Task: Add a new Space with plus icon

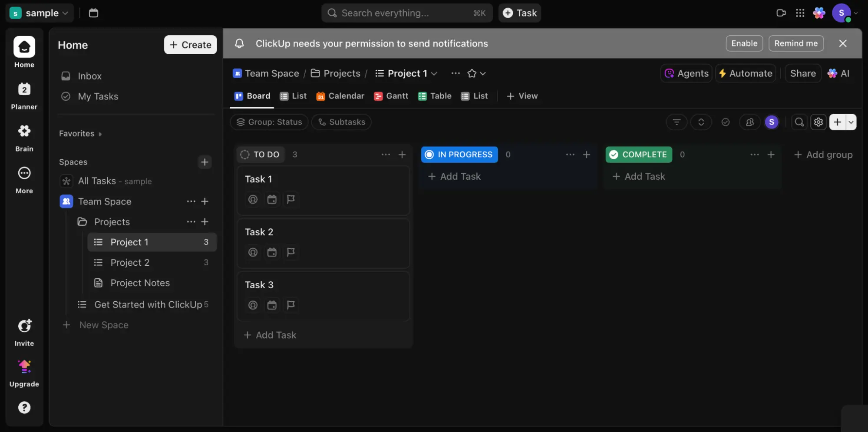Action: click(x=205, y=162)
